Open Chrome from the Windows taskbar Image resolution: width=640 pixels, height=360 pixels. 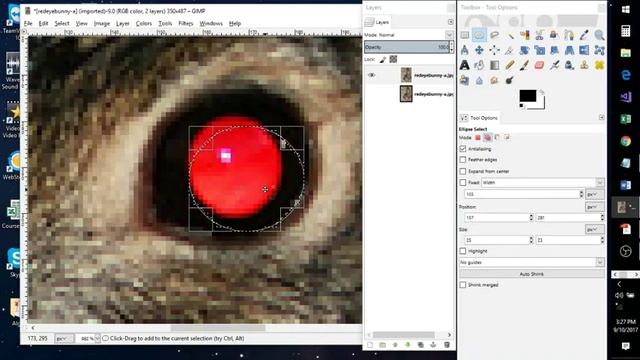(625, 141)
